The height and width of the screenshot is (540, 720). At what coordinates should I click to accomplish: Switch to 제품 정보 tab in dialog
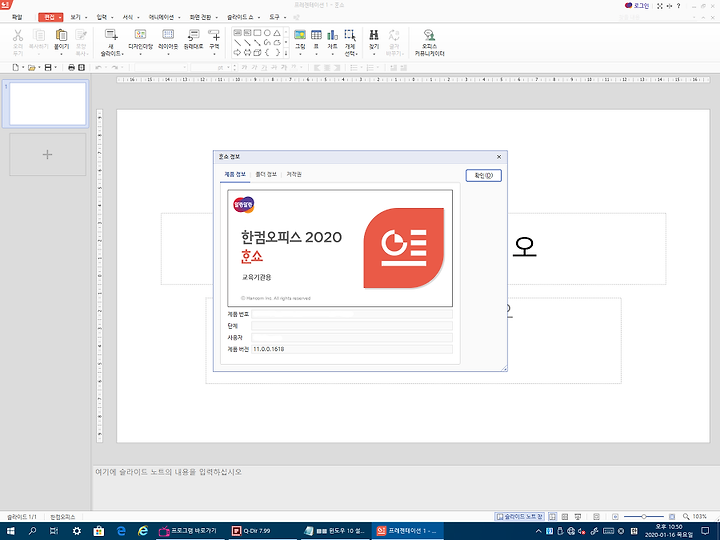[235, 174]
